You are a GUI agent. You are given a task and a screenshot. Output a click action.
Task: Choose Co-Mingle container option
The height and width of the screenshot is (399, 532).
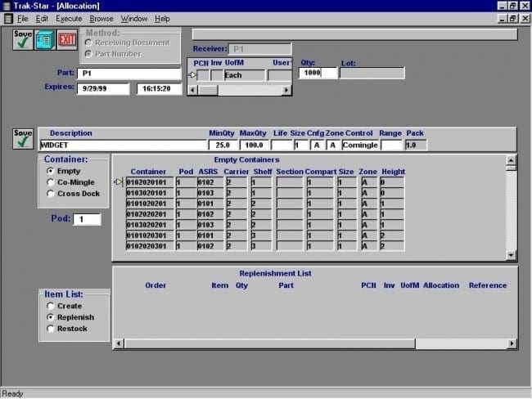click(x=51, y=182)
